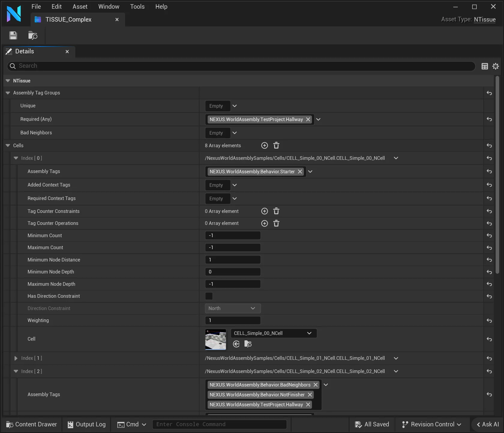
Task: Open Direction Constraint North dropdown
Action: click(x=233, y=308)
